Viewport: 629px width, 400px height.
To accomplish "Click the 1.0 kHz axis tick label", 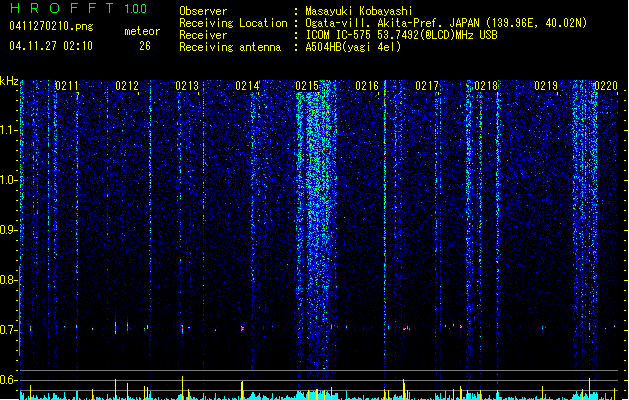I will pos(8,180).
